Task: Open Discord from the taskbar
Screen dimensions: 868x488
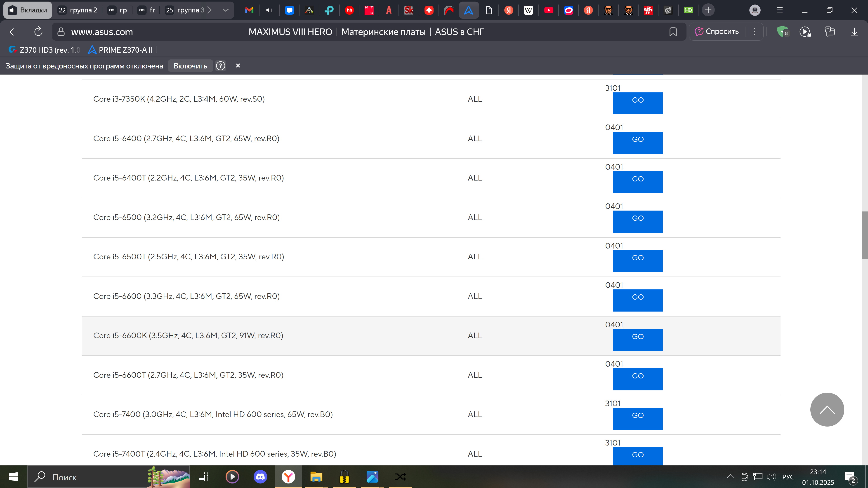Action: 260,477
